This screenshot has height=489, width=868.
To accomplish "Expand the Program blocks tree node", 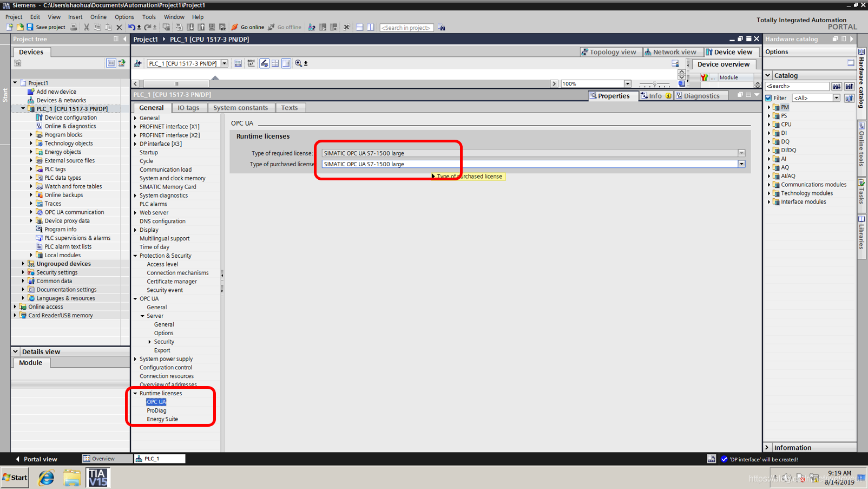I will click(x=31, y=135).
